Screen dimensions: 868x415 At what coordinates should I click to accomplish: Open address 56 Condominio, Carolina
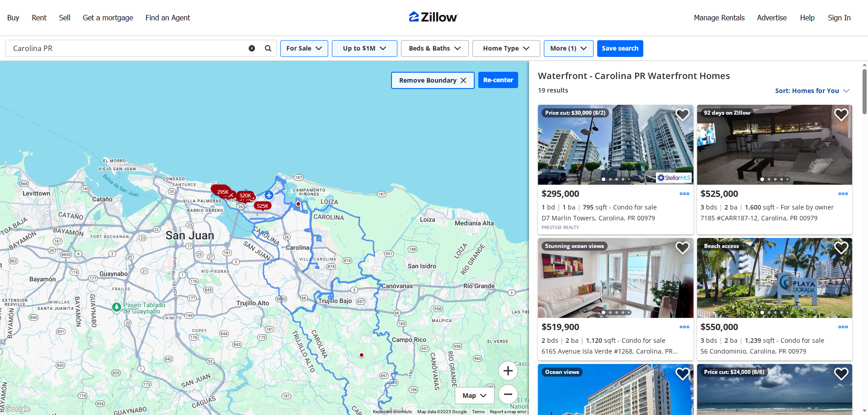tap(753, 351)
